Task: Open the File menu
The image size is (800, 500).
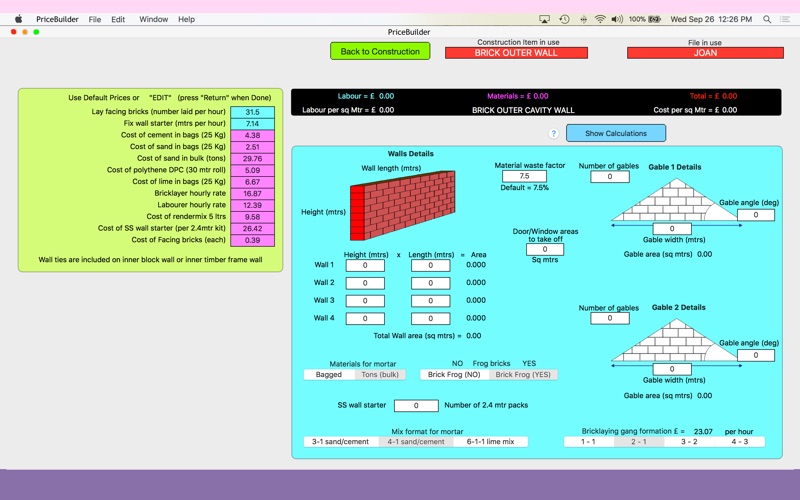Action: tap(94, 19)
